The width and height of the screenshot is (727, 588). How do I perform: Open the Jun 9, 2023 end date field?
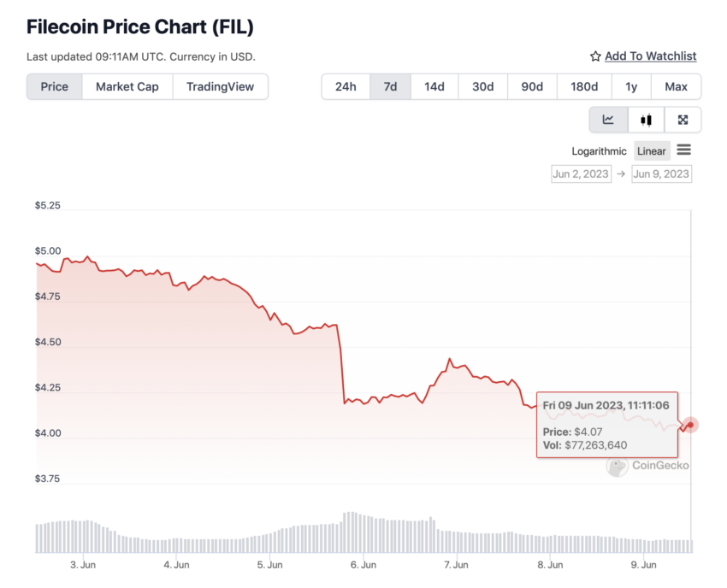click(661, 174)
